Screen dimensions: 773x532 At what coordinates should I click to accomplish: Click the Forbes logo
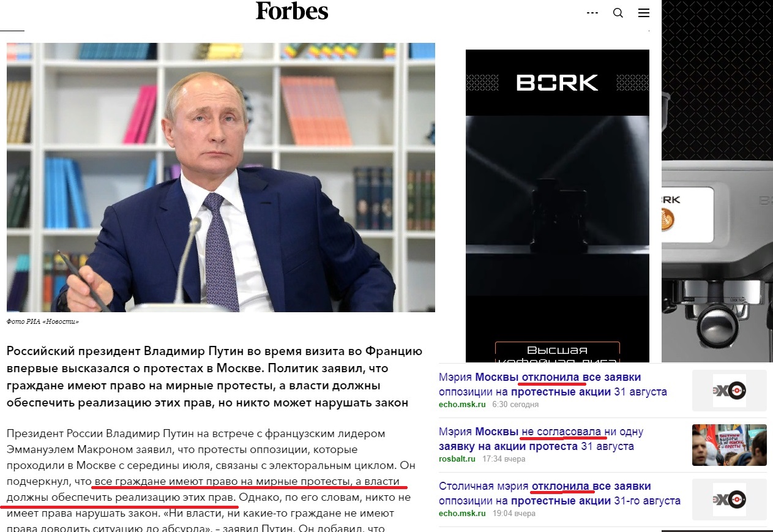tap(292, 12)
